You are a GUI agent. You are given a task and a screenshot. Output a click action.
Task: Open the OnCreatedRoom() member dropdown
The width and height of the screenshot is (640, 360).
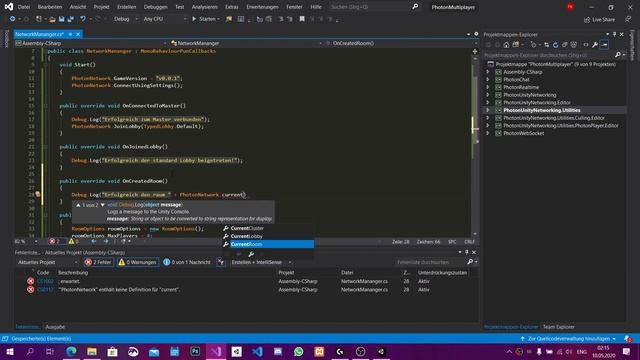[x=402, y=43]
